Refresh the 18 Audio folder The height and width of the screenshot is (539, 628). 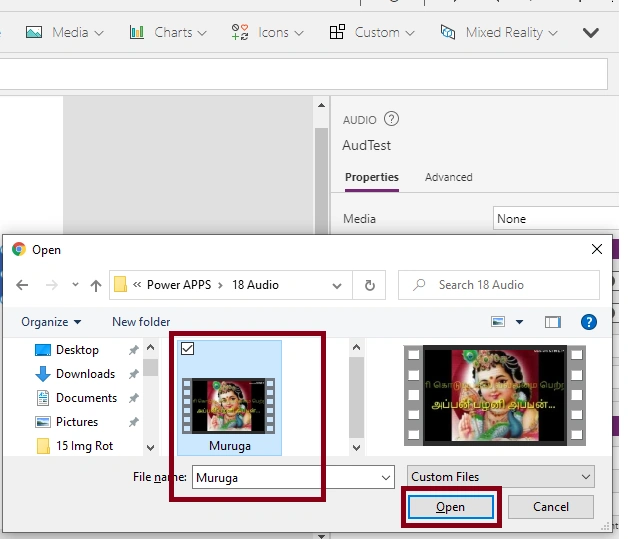tap(370, 285)
